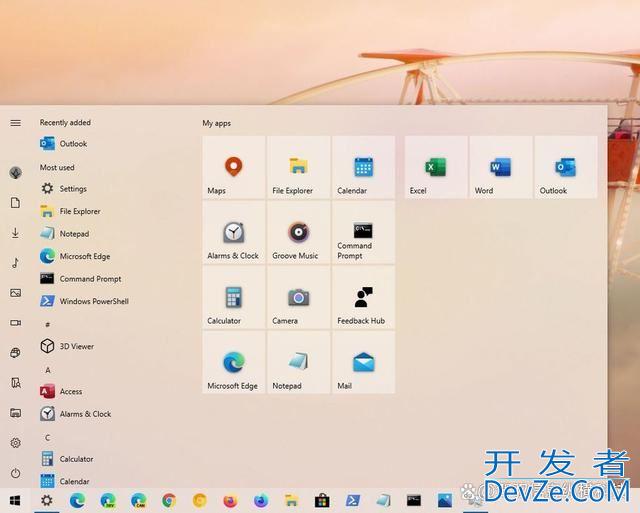Open Google Chrome from the taskbar
The height and width of the screenshot is (513, 640).
[169, 500]
